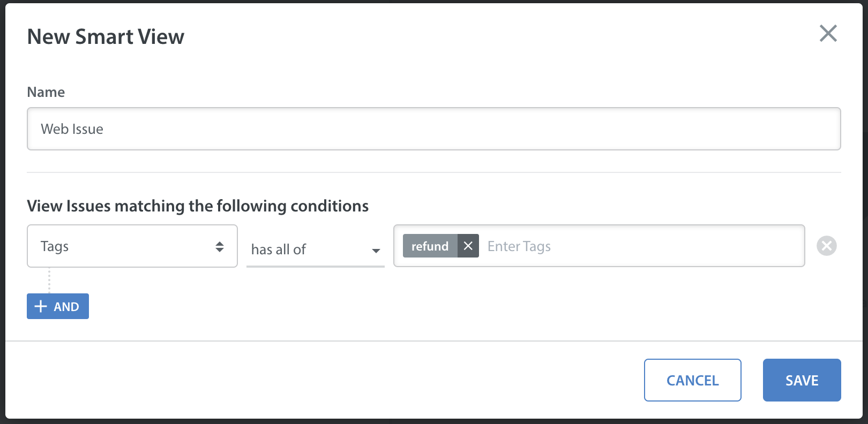Viewport: 868px width, 424px height.
Task: Save the new Smart View
Action: pyautogui.click(x=802, y=380)
